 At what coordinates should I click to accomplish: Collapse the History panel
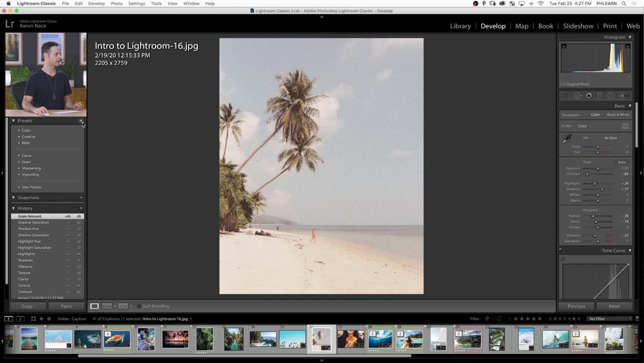click(x=13, y=208)
